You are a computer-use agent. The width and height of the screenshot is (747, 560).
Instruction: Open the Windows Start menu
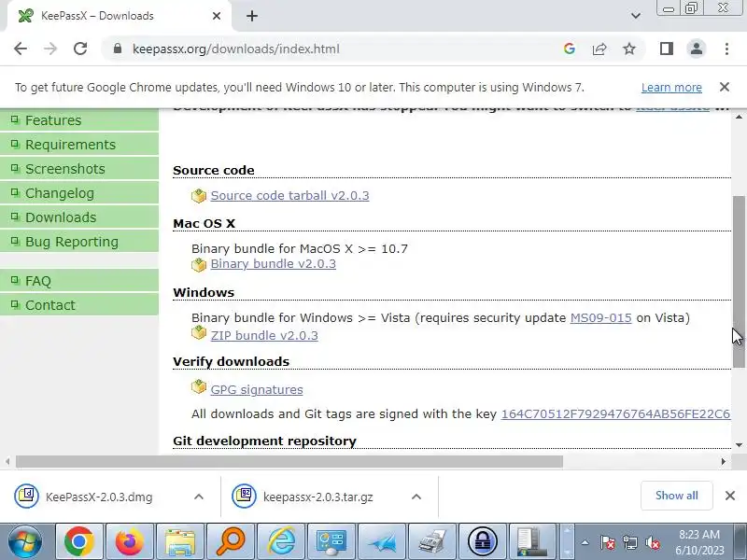pyautogui.click(x=25, y=542)
